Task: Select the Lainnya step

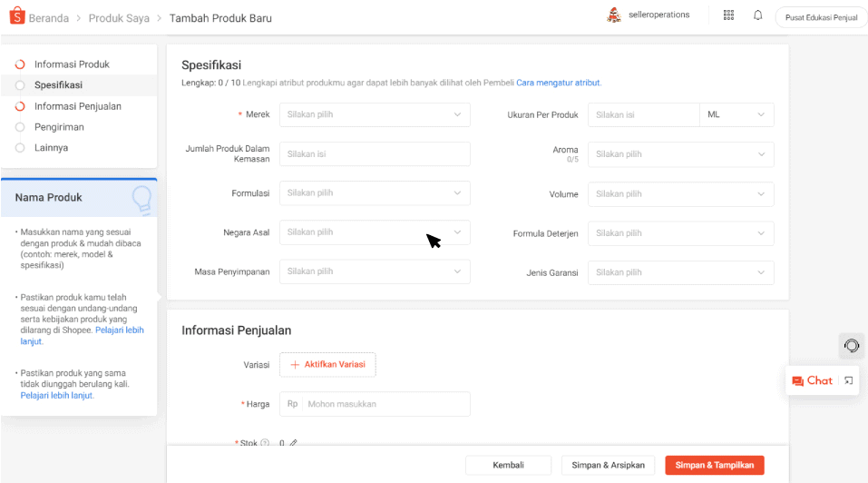Action: [51, 148]
